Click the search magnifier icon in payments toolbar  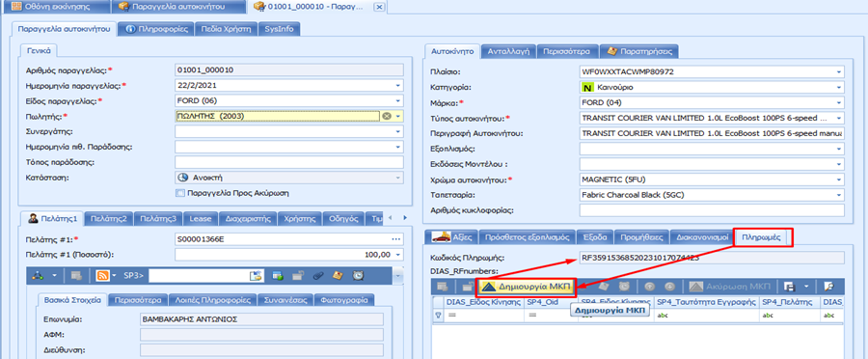(x=828, y=287)
